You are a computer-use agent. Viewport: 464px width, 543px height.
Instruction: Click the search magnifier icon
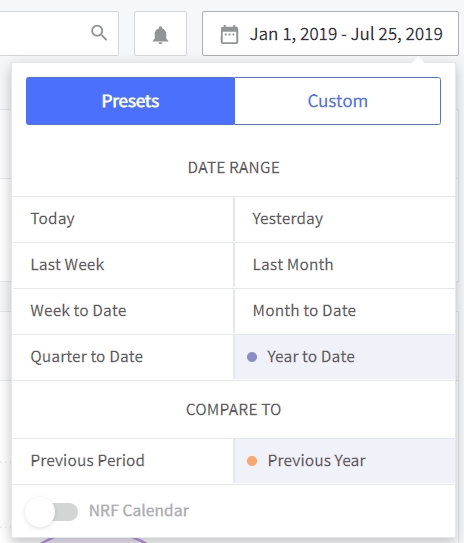coord(99,33)
